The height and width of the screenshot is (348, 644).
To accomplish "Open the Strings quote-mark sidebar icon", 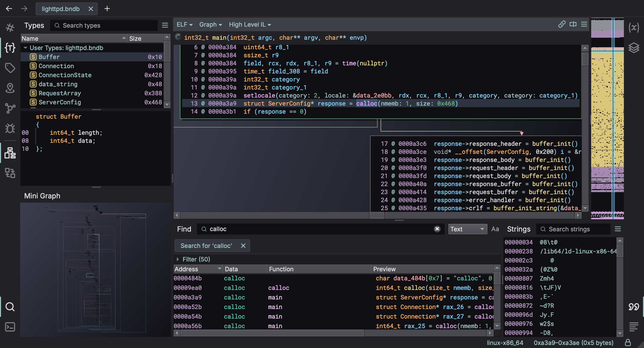I will (633, 307).
